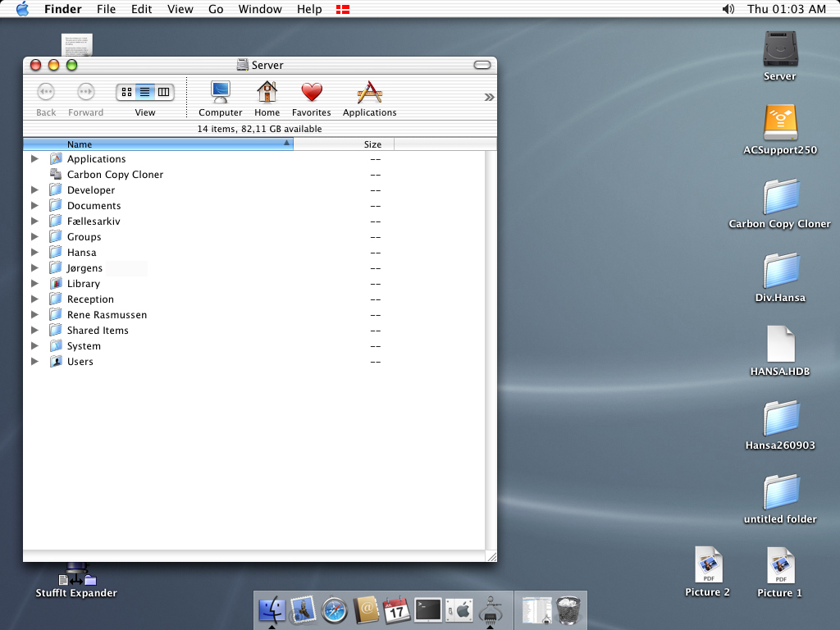This screenshot has height=630, width=840.
Task: Open System Preferences in the Dock
Action: point(459,610)
